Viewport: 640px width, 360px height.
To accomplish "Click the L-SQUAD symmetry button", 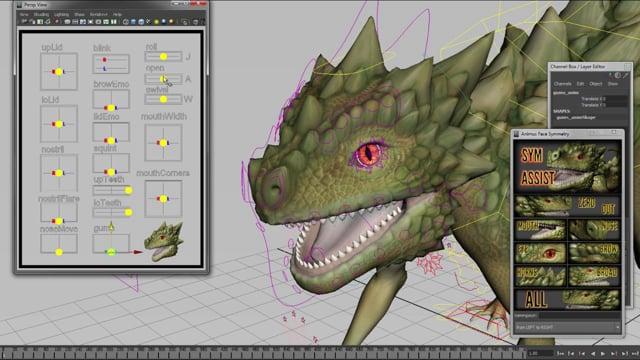I will pyautogui.click(x=595, y=276).
